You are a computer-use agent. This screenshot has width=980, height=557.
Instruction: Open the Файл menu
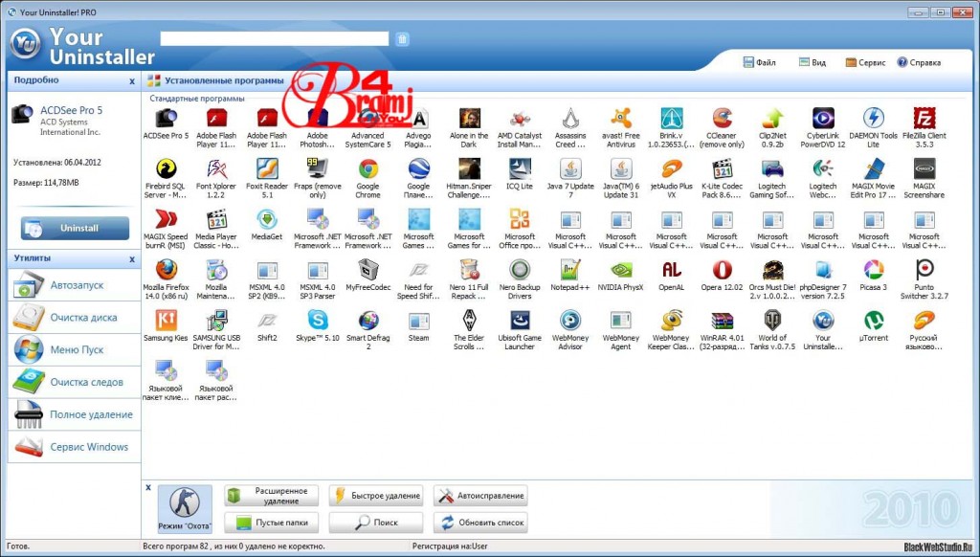759,62
